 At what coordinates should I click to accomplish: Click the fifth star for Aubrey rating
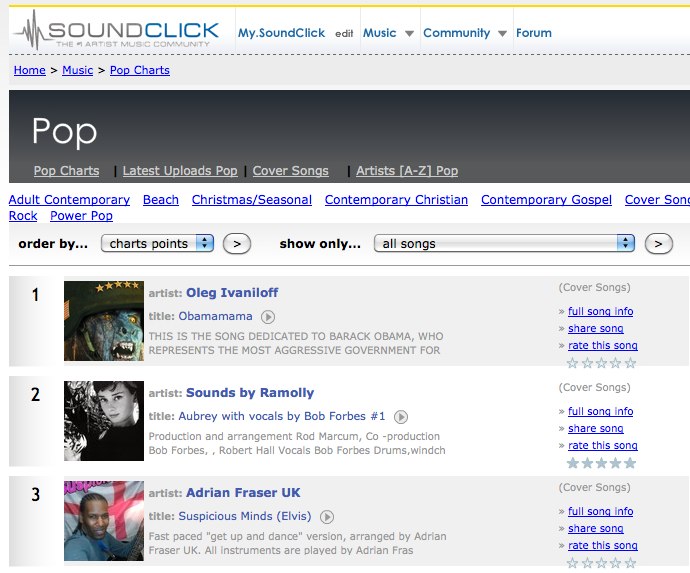(630, 463)
